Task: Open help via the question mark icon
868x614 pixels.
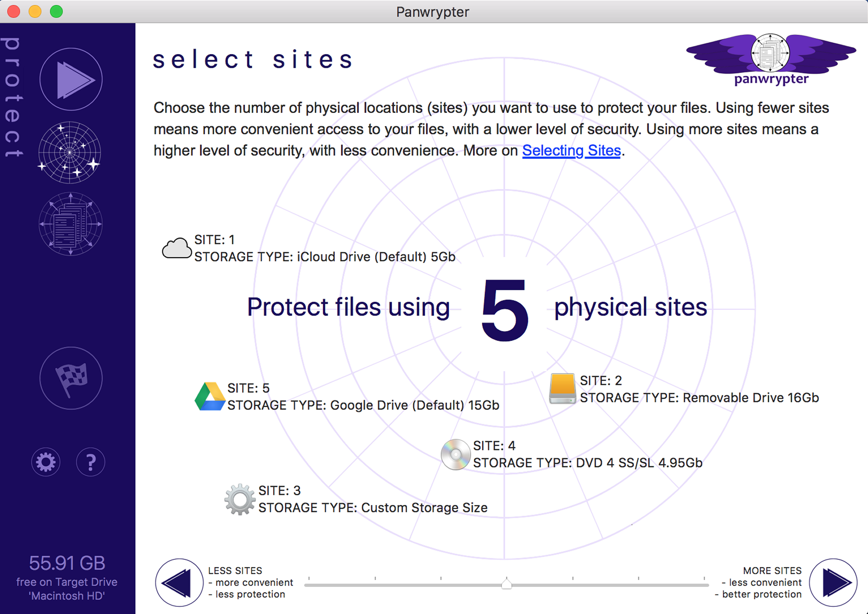Action: [90, 462]
